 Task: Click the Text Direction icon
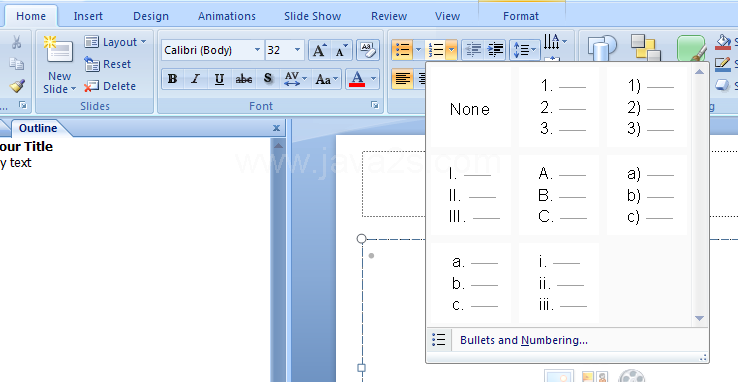555,42
